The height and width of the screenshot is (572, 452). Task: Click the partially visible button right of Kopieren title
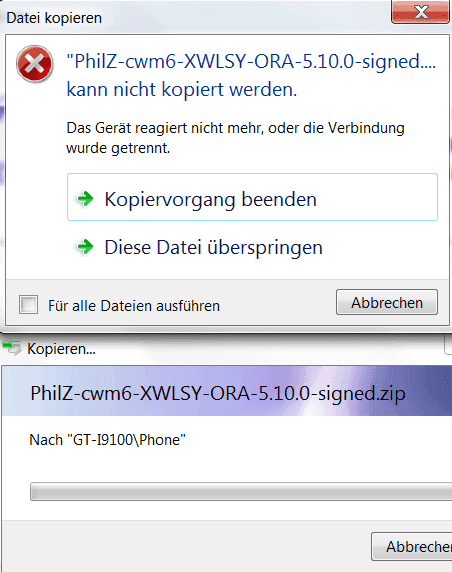click(448, 345)
